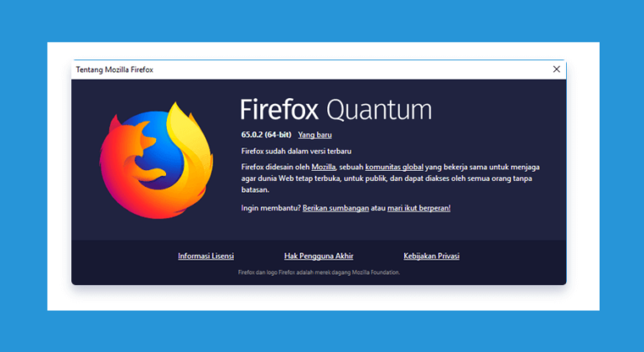
Task: Select the version number 65.0.2 (64-bit)
Action: [x=266, y=135]
